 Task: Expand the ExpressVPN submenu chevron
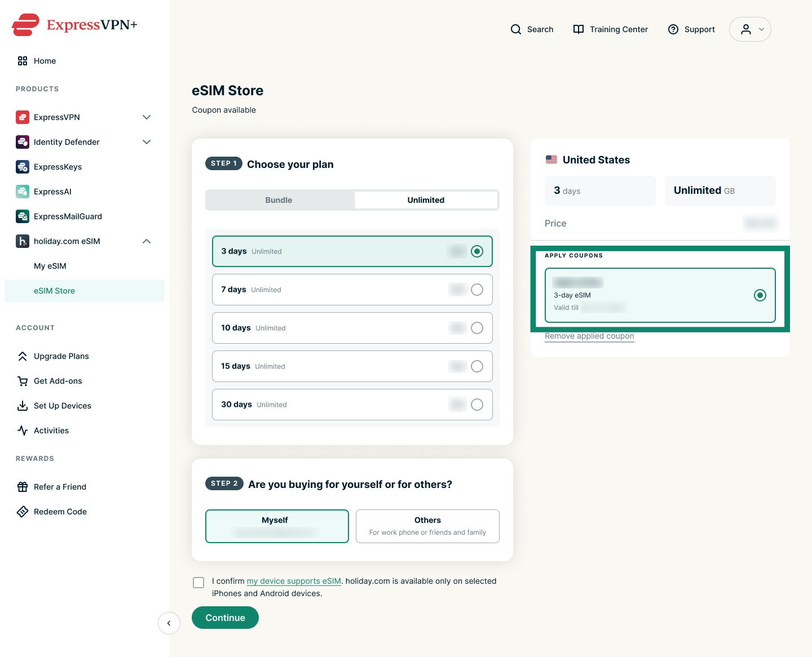click(147, 117)
